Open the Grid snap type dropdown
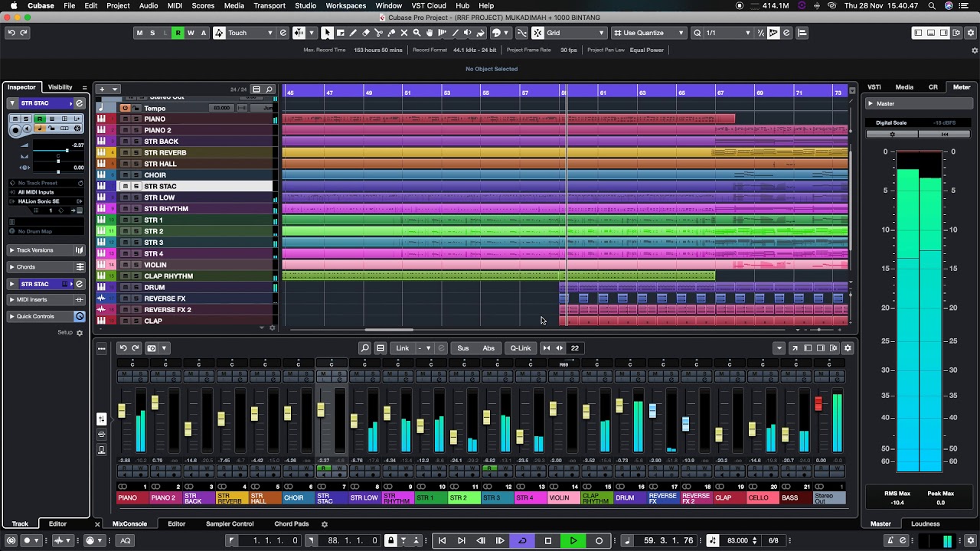 pos(575,33)
